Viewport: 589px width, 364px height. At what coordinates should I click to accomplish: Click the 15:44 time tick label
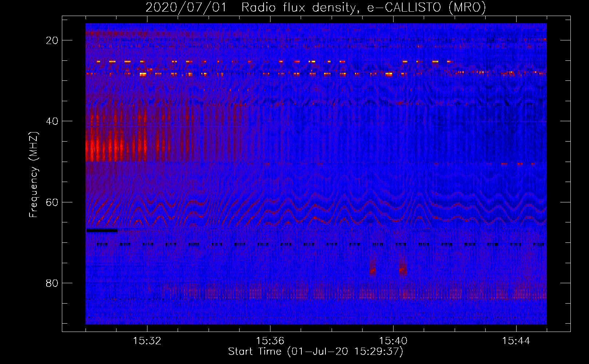[516, 341]
